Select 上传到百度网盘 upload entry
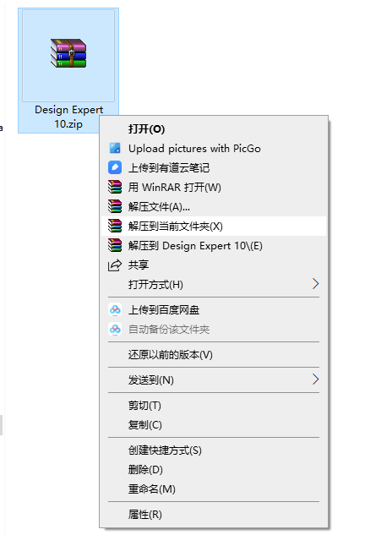The height and width of the screenshot is (535, 392). [214, 310]
